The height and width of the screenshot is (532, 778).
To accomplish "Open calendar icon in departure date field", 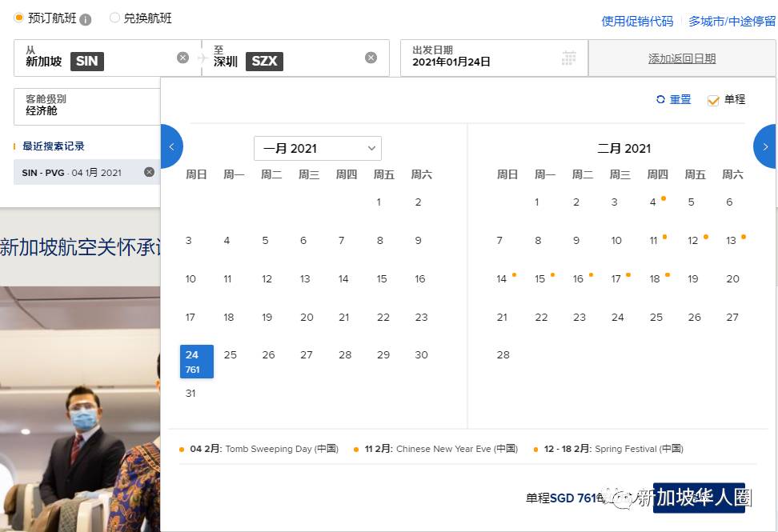I will pos(568,58).
